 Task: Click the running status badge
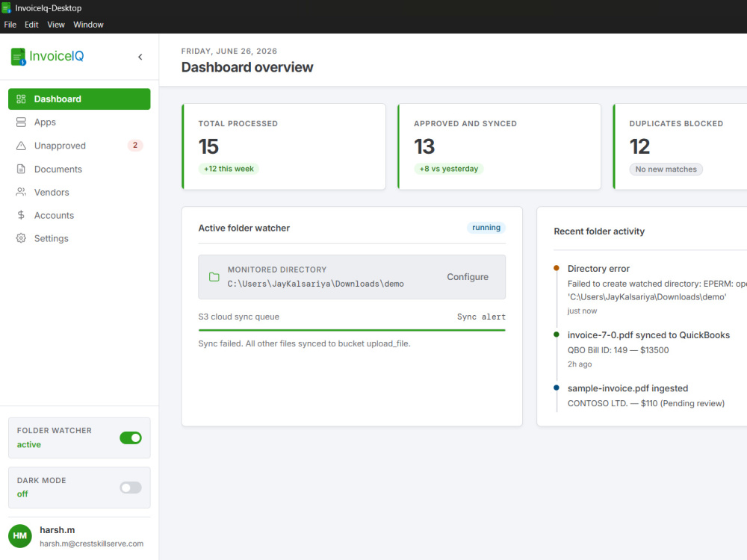pos(486,228)
